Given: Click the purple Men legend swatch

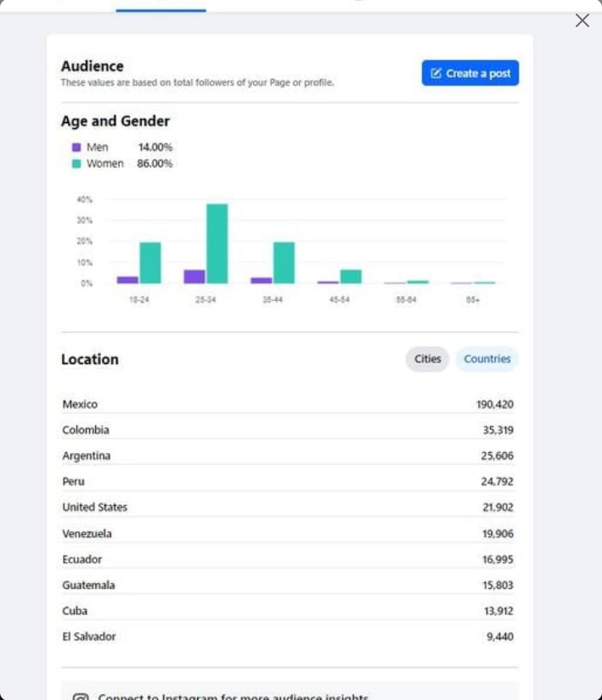Looking at the screenshot, I should pos(76,147).
